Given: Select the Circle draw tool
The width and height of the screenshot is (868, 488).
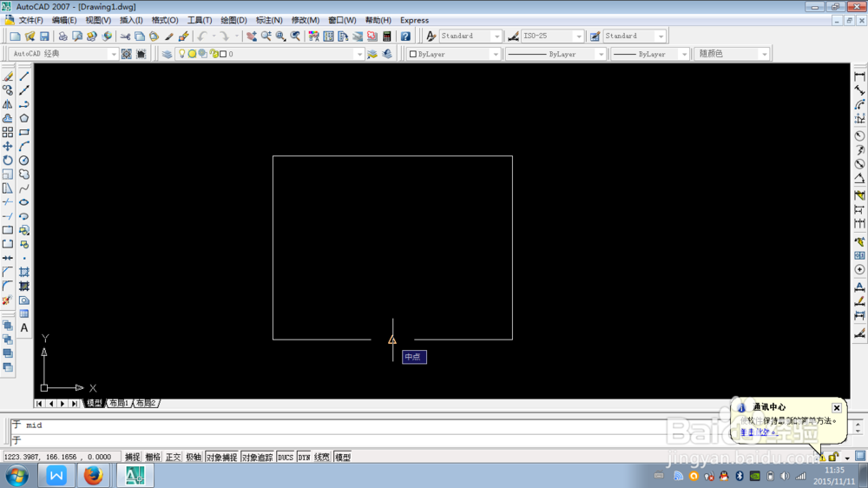Looking at the screenshot, I should [x=24, y=160].
